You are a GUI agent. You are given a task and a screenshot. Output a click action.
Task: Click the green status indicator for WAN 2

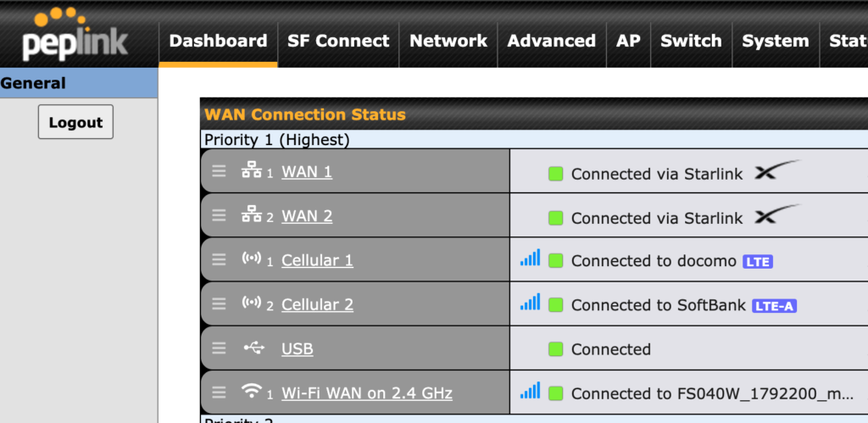[555, 218]
